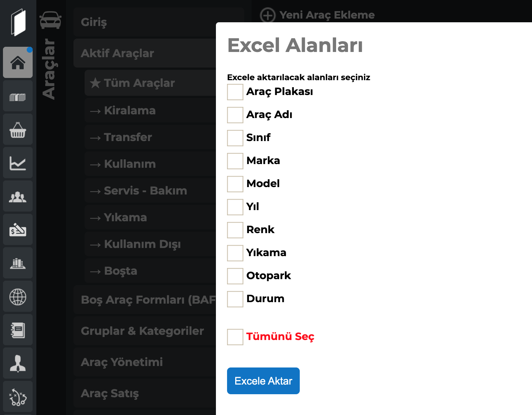Image resolution: width=532 pixels, height=415 pixels.
Task: Tick the Yıl checkbox
Action: pyautogui.click(x=235, y=207)
